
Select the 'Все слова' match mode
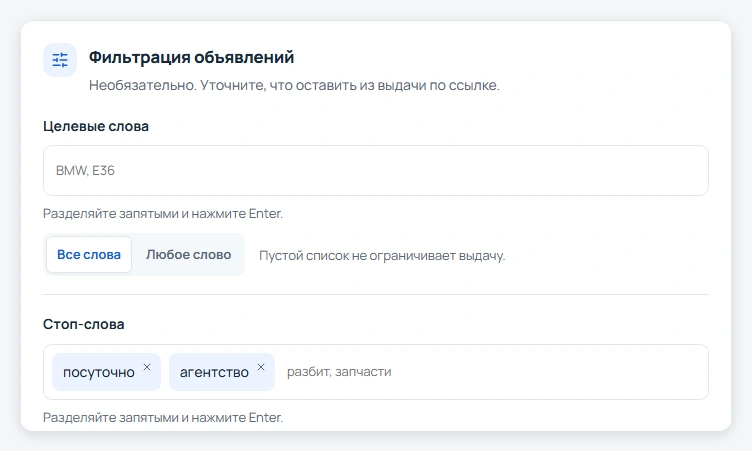[89, 254]
